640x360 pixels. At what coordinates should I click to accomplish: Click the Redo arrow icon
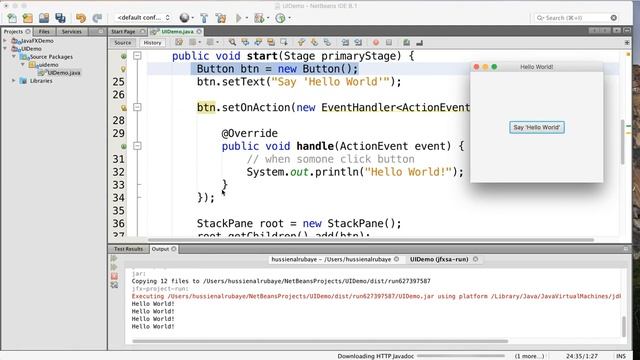click(x=97, y=18)
